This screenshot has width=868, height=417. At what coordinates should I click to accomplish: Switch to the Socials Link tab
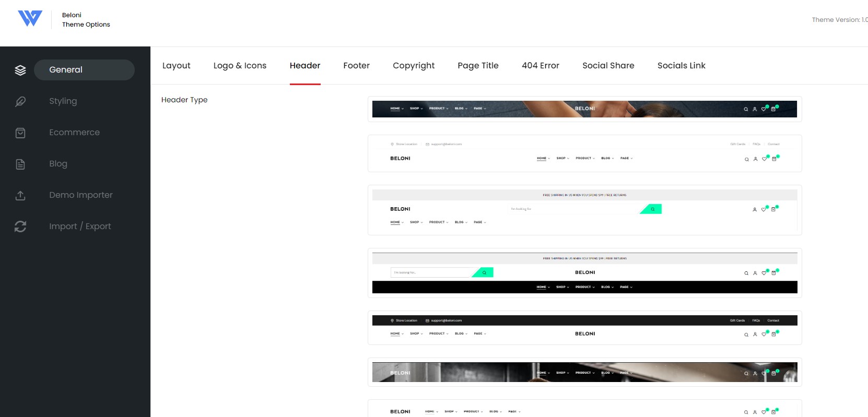[x=682, y=66]
